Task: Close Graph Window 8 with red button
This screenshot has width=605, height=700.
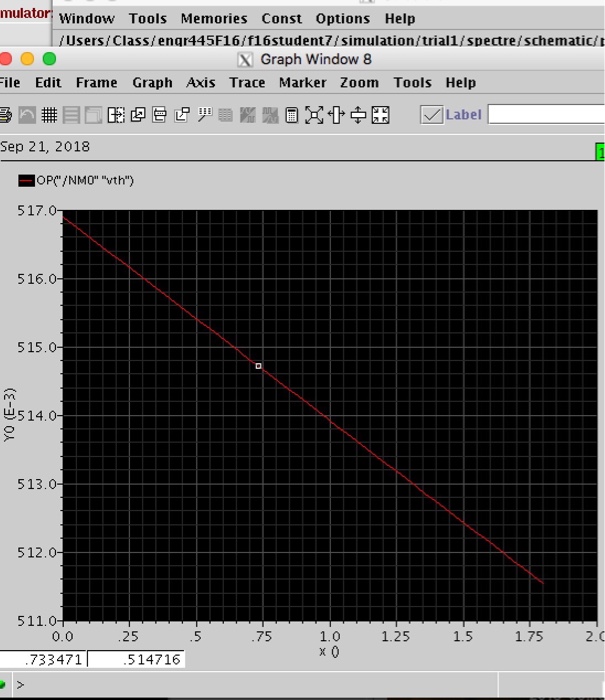Action: [5, 59]
